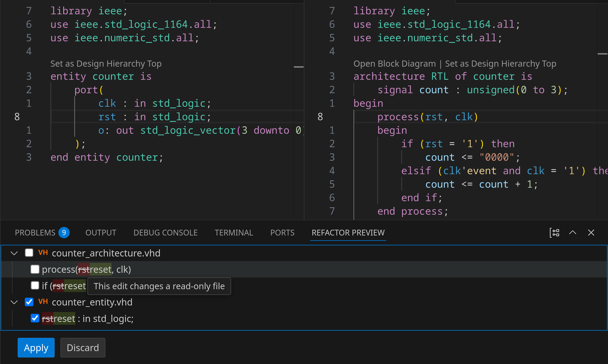Screen dimensions: 608x364
Task: Discard the refactor preview
Action: click(83, 348)
